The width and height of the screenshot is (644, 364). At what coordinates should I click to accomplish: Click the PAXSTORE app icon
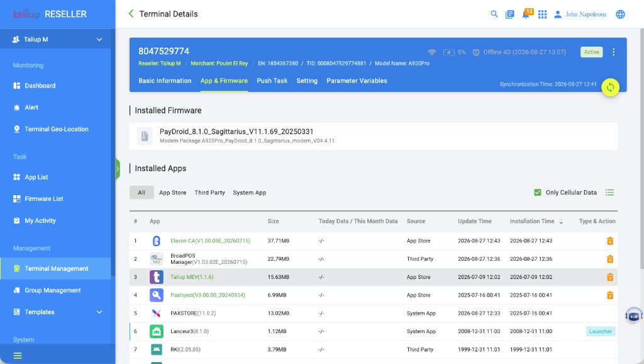(x=156, y=313)
